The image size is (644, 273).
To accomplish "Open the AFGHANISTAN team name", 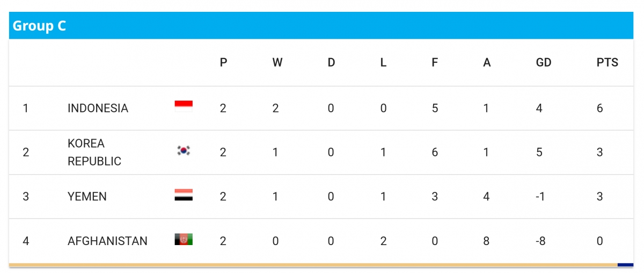I will coord(107,241).
